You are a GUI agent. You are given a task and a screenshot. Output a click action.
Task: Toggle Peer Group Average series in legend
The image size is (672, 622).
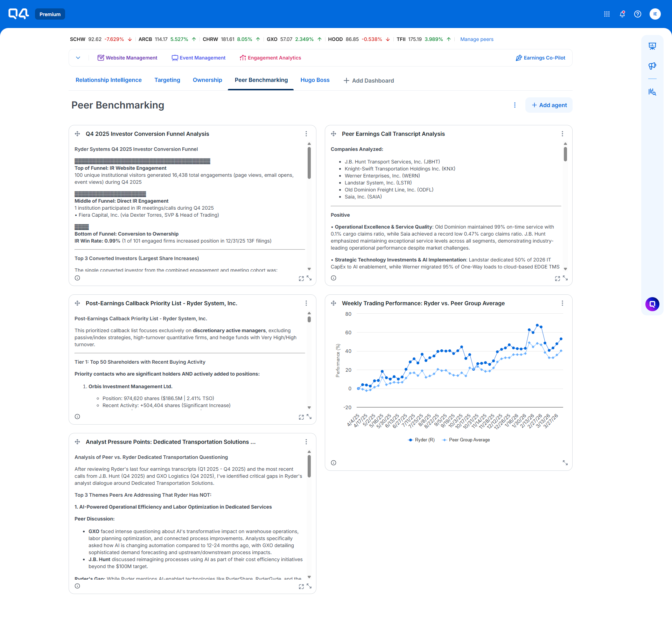tap(466, 440)
